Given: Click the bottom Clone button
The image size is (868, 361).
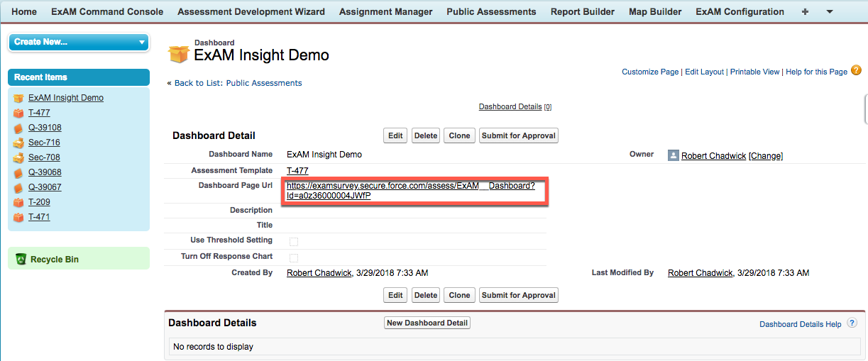Looking at the screenshot, I should pyautogui.click(x=460, y=295).
